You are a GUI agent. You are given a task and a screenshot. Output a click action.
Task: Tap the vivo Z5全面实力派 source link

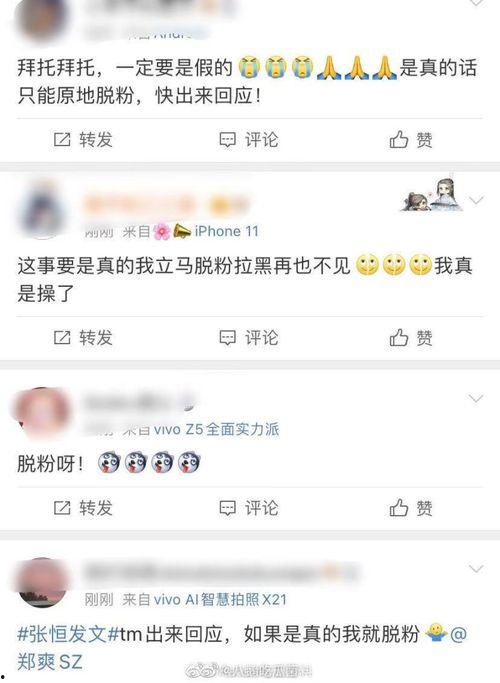click(216, 429)
